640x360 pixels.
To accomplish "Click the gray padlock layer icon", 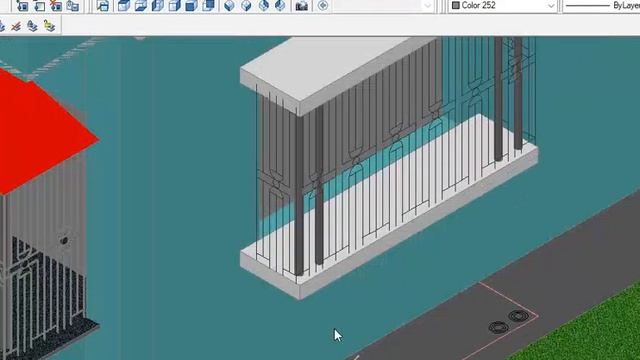I will tap(32, 27).
